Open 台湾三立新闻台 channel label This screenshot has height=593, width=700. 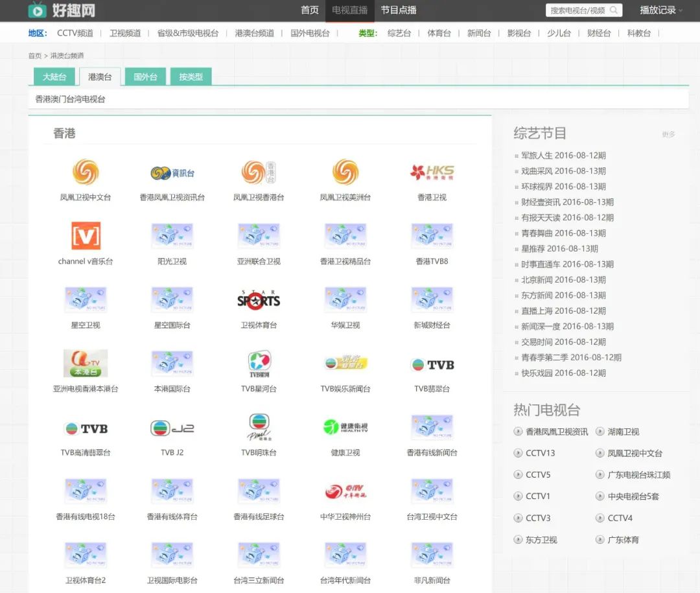(259, 580)
